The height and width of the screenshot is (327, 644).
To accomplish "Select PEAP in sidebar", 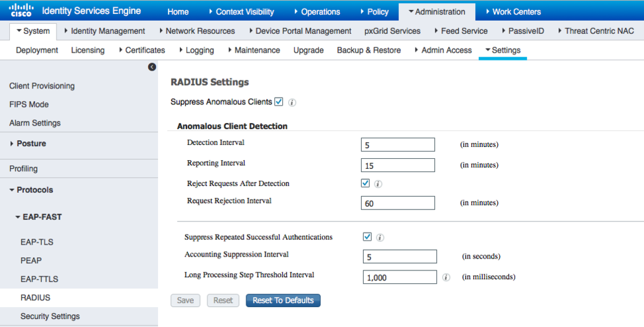I will 31,261.
